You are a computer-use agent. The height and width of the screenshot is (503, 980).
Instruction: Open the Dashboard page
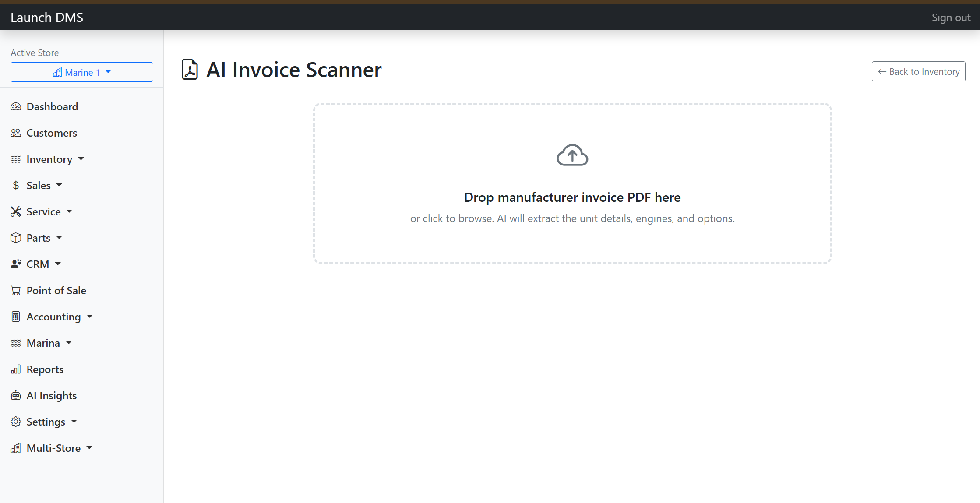click(52, 107)
